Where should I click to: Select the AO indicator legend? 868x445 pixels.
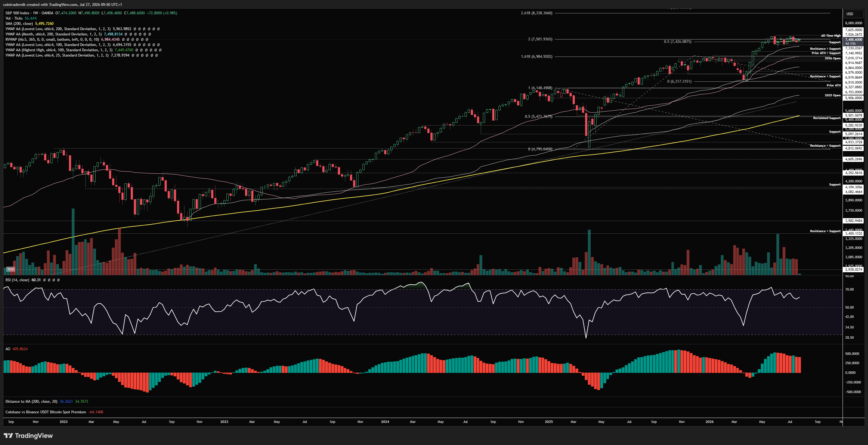[8, 349]
